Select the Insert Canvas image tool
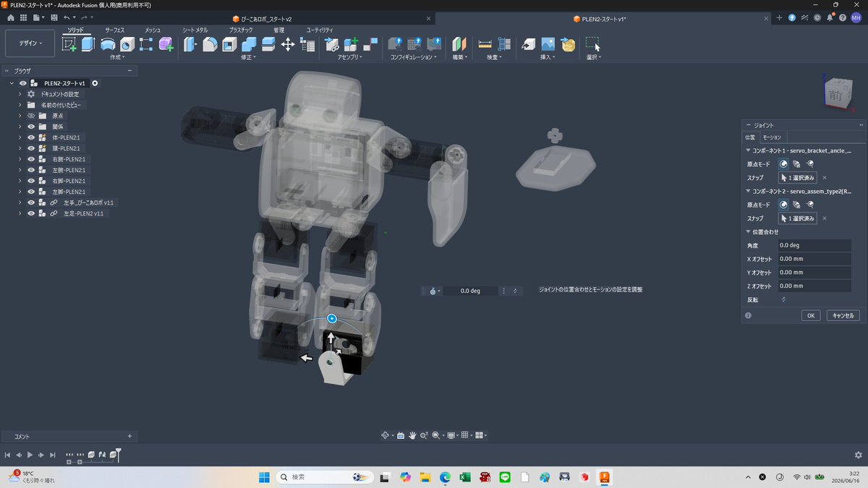 (548, 44)
